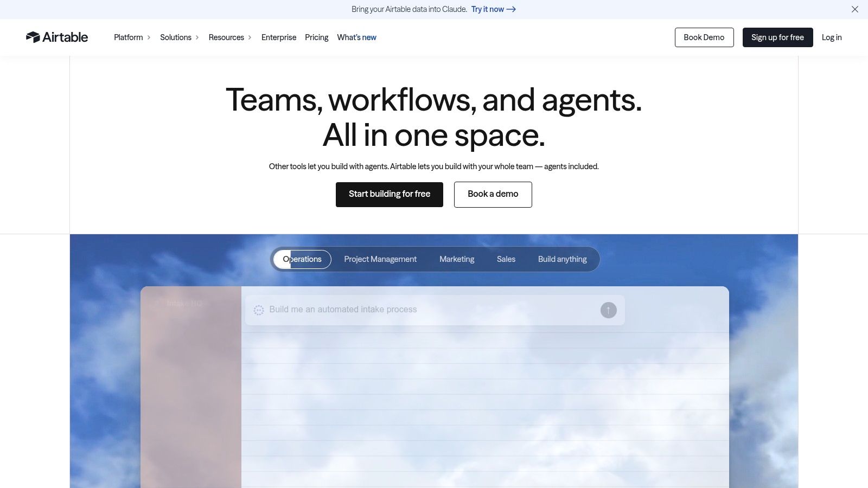Switch to the Marketing tab
Screen dimensions: 868x488
coord(457,259)
